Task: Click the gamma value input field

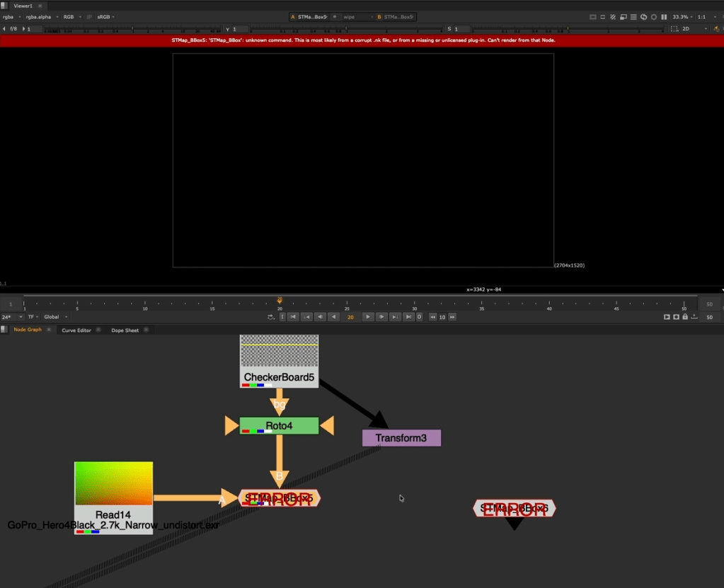Action: point(240,29)
